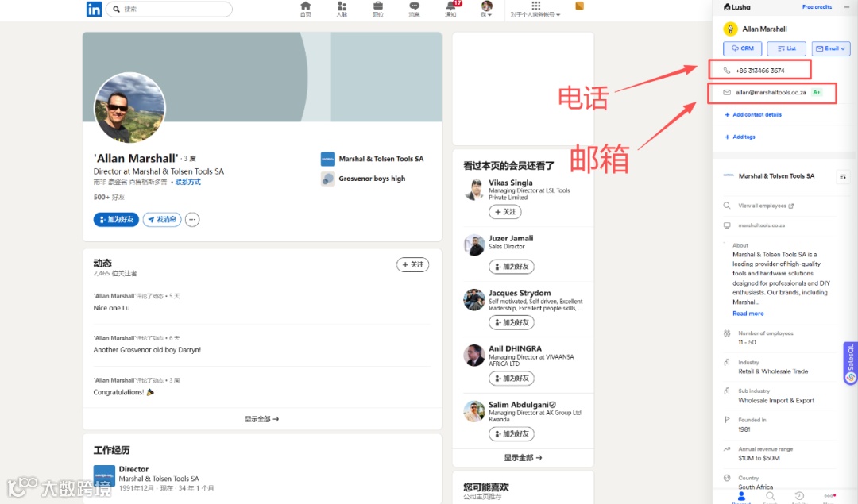Select phone number +86 313466 3674
858x504 pixels.
[760, 71]
